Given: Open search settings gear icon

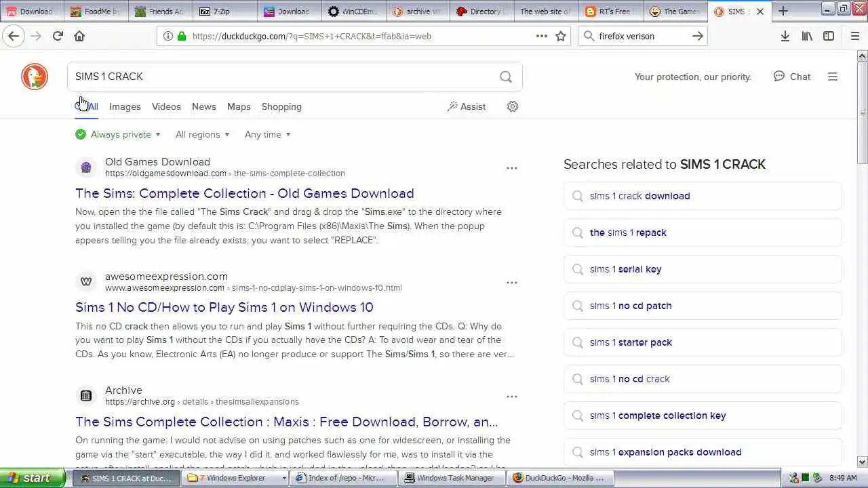Looking at the screenshot, I should pos(513,106).
